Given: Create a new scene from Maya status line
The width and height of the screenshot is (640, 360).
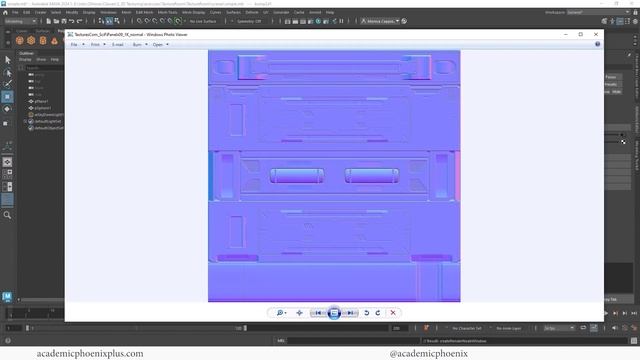Looking at the screenshot, I should click(x=48, y=21).
